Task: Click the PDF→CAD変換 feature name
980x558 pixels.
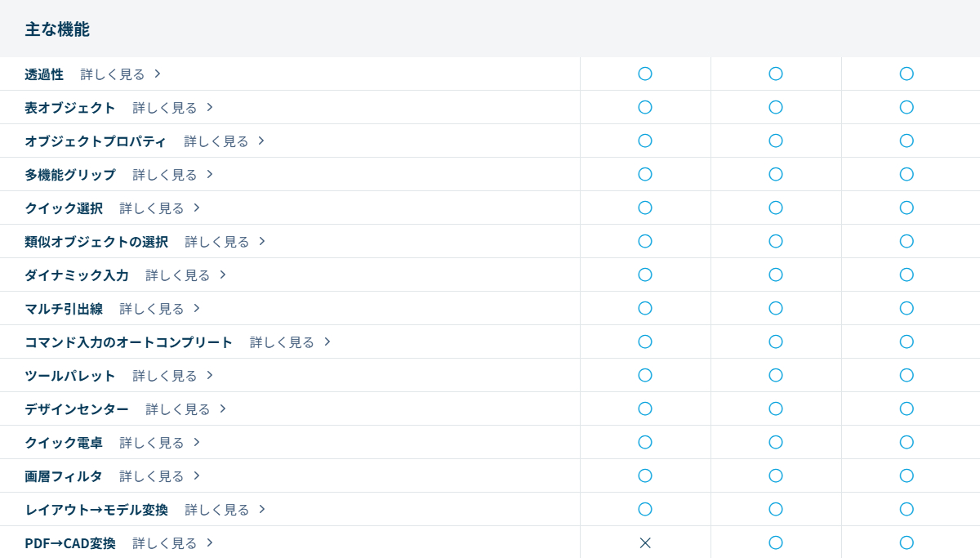Action: 70,542
